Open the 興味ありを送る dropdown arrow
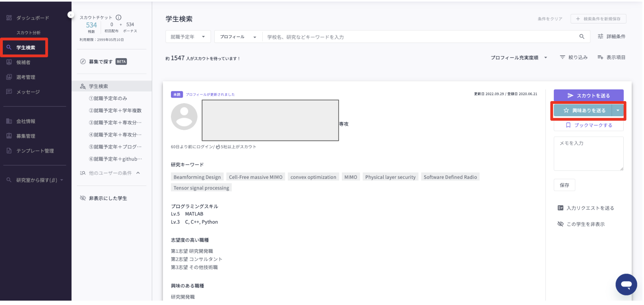This screenshot has width=644, height=305. (x=618, y=111)
